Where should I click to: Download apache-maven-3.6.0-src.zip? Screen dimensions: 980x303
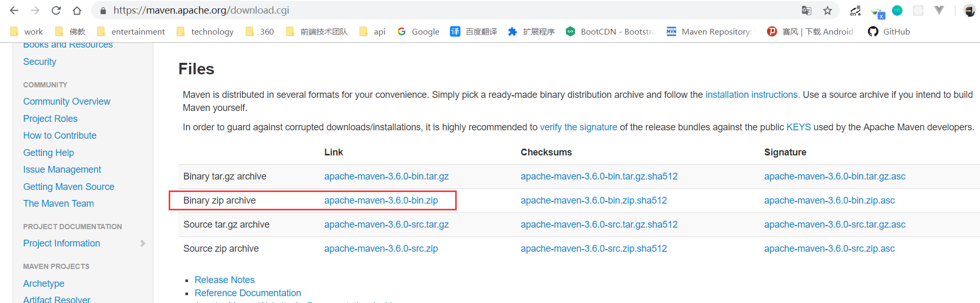[381, 249]
